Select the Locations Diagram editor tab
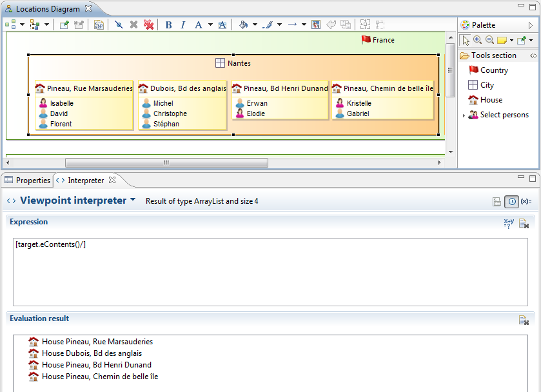Screen dimensions: 541x392 (48, 9)
